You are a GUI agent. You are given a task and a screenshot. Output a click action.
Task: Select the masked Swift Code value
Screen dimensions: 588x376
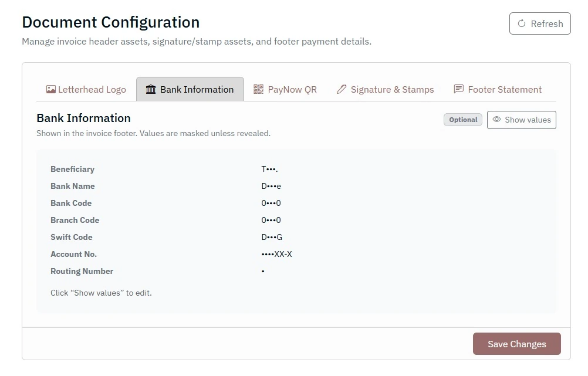[272, 238]
